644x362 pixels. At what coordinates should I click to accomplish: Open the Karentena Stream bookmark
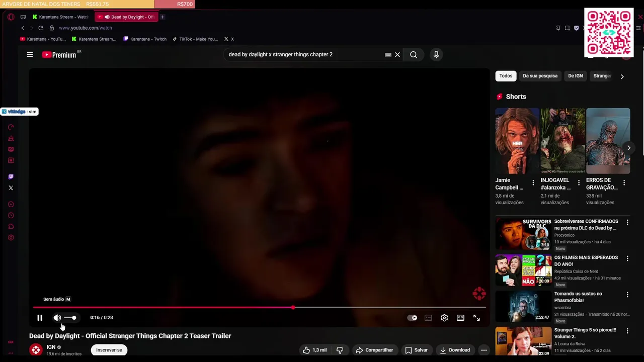[94, 39]
